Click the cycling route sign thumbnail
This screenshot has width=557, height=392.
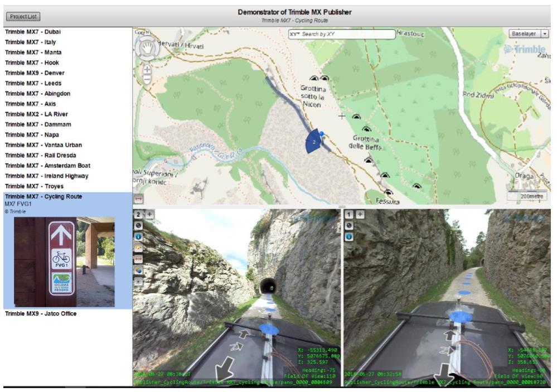coord(64,262)
